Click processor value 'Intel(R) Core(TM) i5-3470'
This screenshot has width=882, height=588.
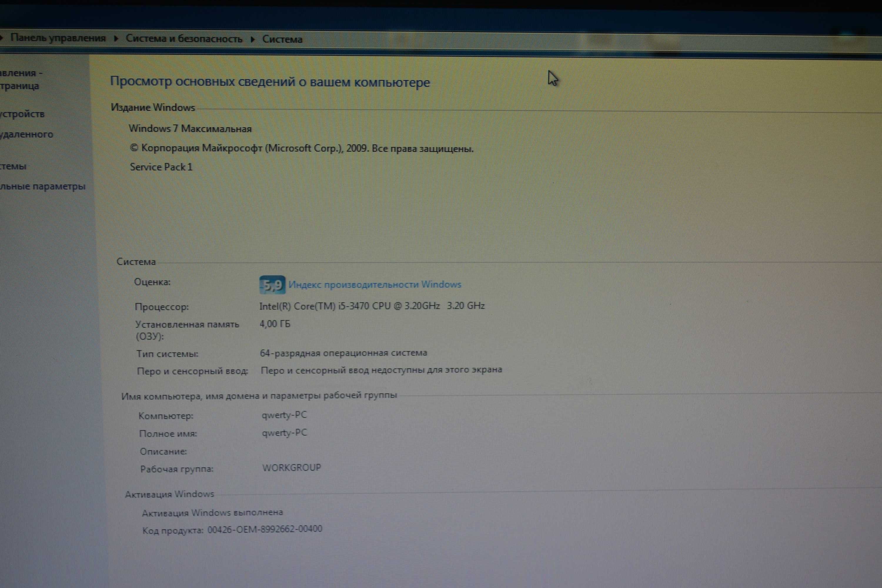(x=372, y=306)
